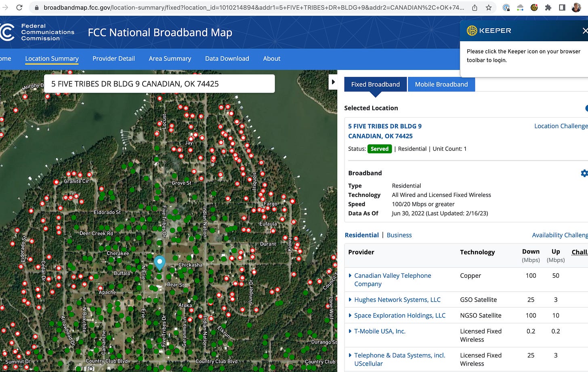Close the Keeper popup
The image size is (588, 372).
585,30
